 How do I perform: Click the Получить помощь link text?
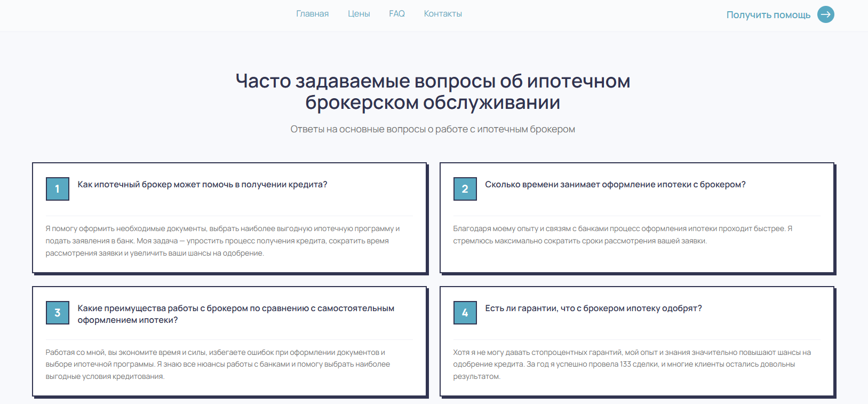[768, 15]
